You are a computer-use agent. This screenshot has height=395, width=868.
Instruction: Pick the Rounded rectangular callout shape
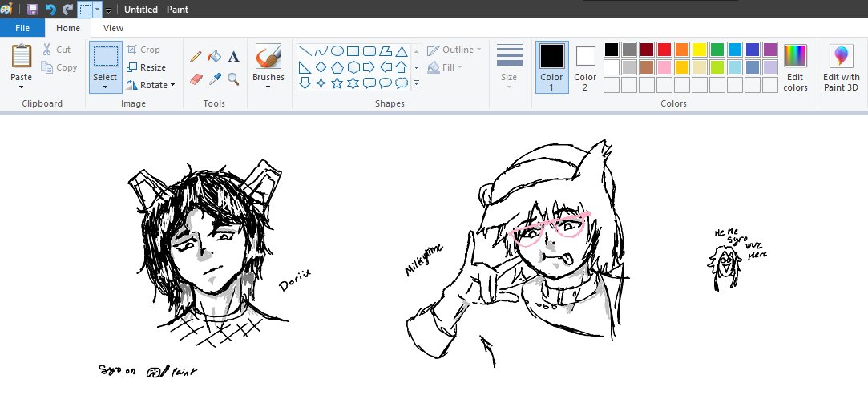pos(369,83)
